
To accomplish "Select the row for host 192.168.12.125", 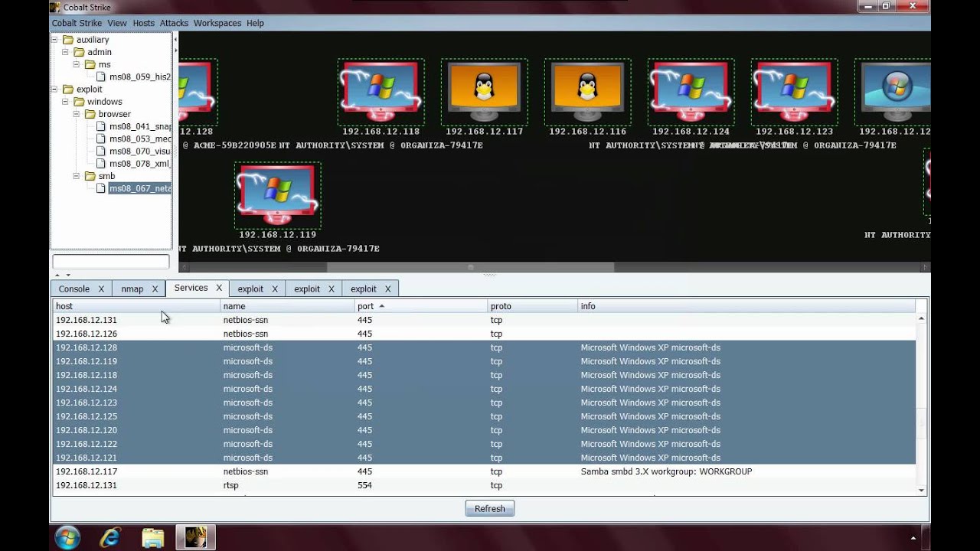I will click(484, 416).
